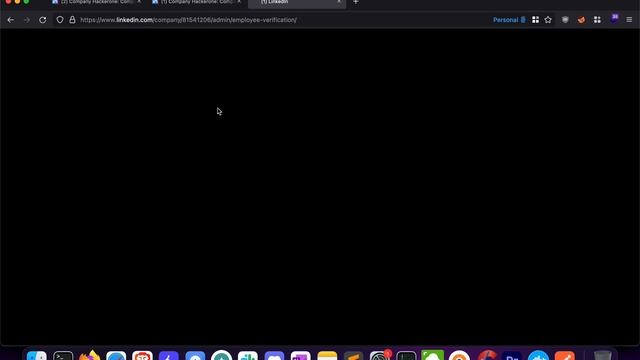Select the (1) LinkedIn tab
640x360 pixels.
tap(297, 3)
